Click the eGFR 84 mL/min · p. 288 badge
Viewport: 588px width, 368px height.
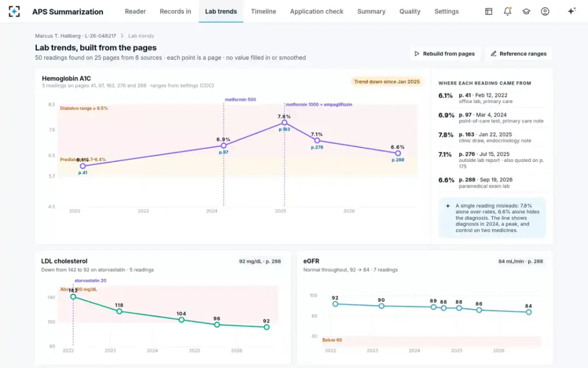tap(520, 262)
